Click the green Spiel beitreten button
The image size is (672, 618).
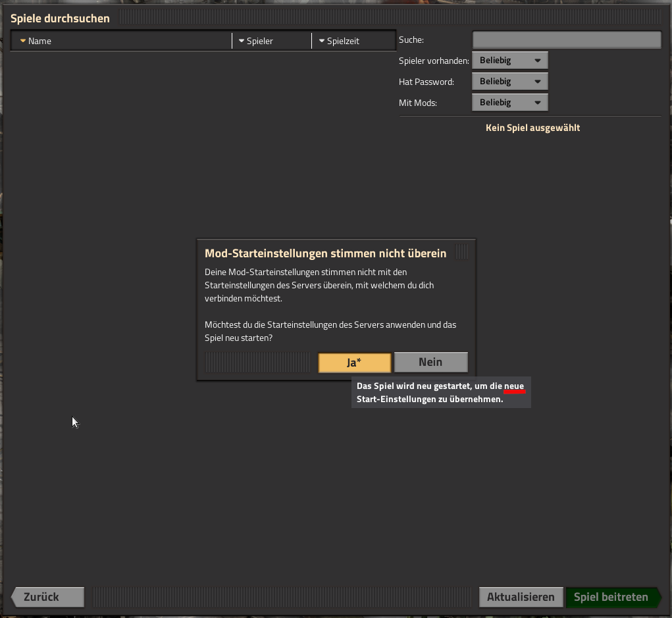pyautogui.click(x=610, y=597)
